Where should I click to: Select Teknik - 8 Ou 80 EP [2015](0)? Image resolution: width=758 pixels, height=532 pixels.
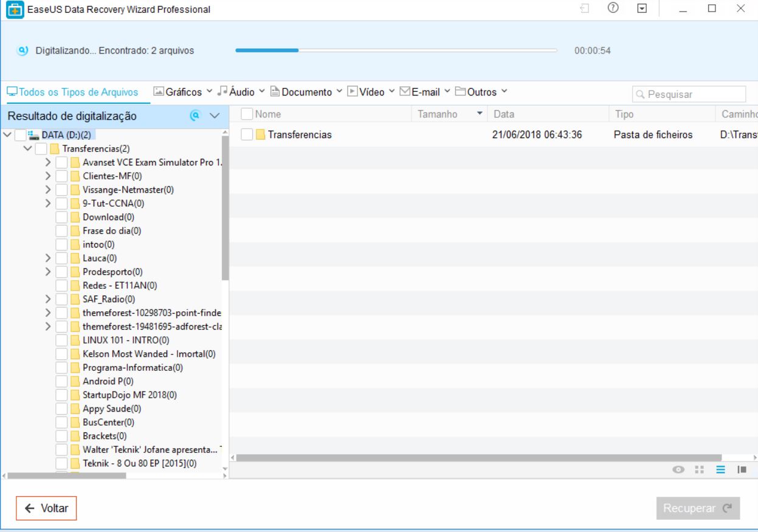(140, 463)
